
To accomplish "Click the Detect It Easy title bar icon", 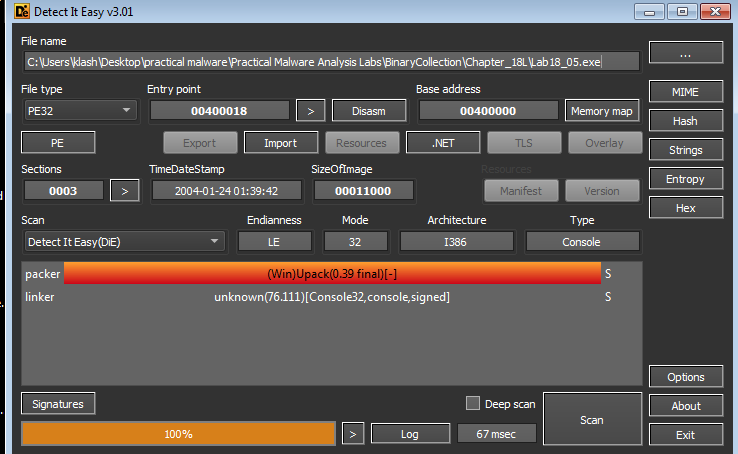I will (x=22, y=11).
